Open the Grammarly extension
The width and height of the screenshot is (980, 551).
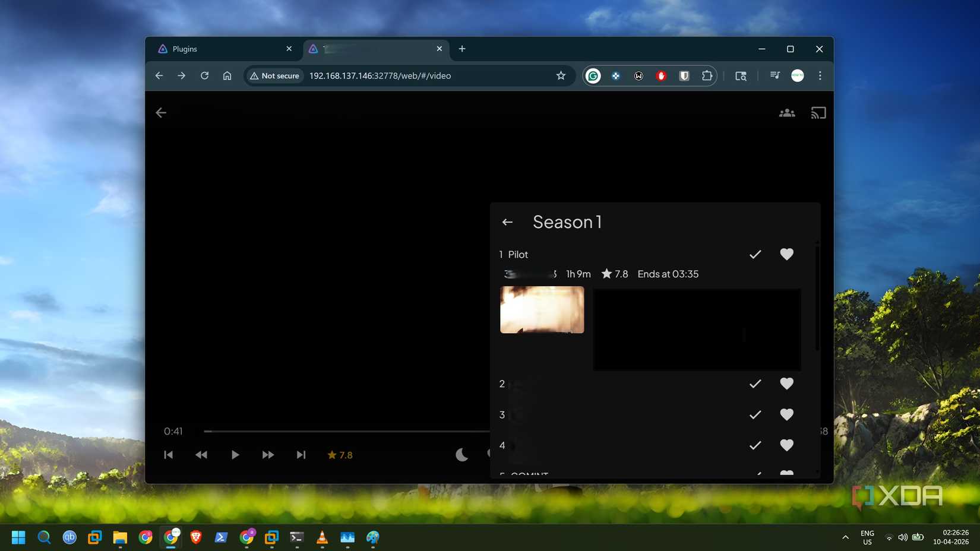tap(593, 76)
